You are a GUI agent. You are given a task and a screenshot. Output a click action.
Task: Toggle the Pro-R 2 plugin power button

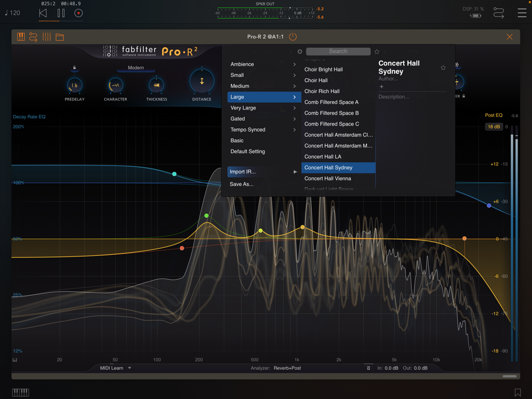(293, 37)
